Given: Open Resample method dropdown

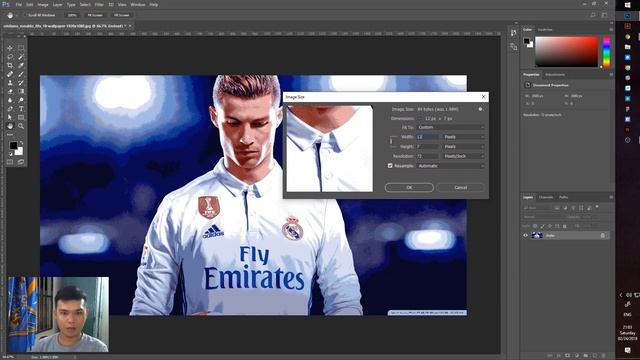Looking at the screenshot, I should 451,166.
